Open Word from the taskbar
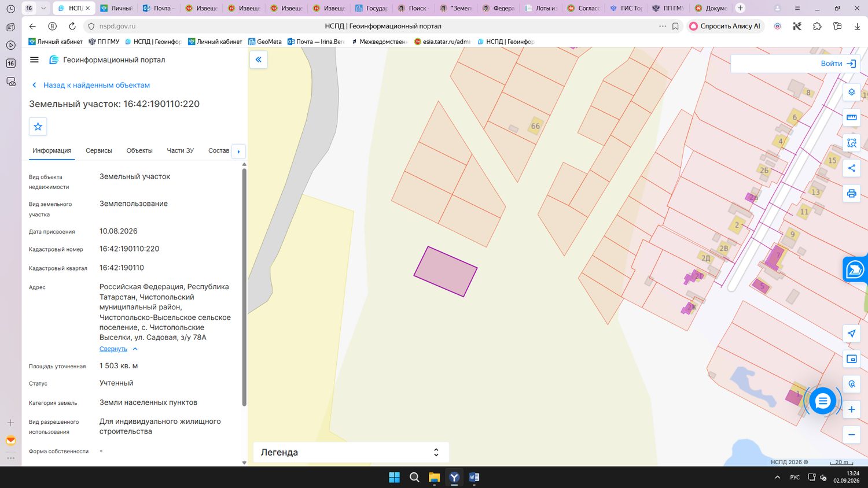 coord(474,477)
